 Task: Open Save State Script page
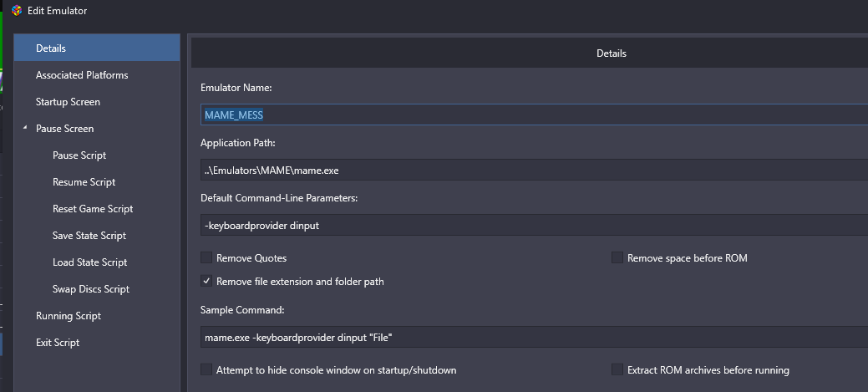89,236
